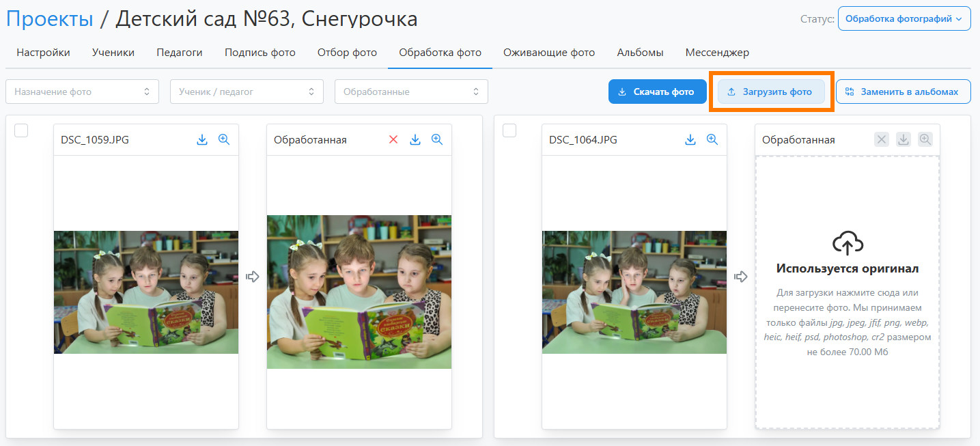Click cloud upload icon in empty processed slot

848,243
